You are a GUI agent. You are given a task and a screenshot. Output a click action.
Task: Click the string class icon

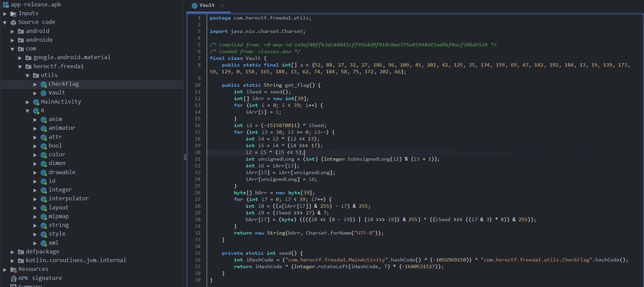[44, 225]
